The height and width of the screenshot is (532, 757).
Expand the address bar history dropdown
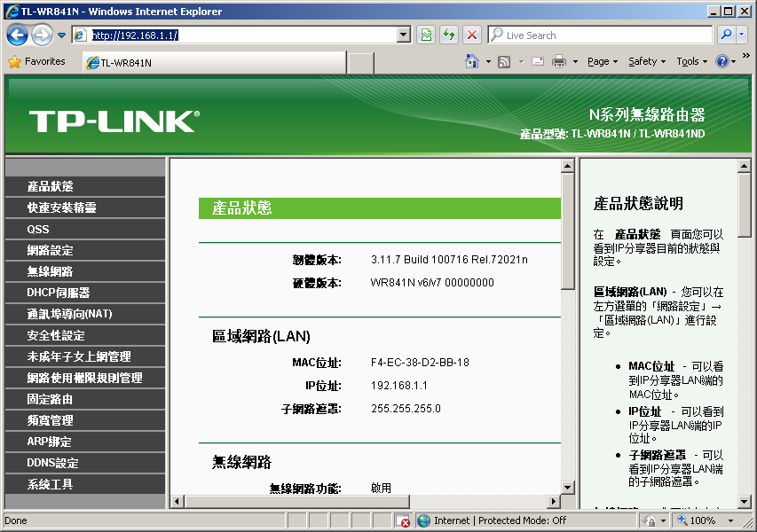click(404, 35)
